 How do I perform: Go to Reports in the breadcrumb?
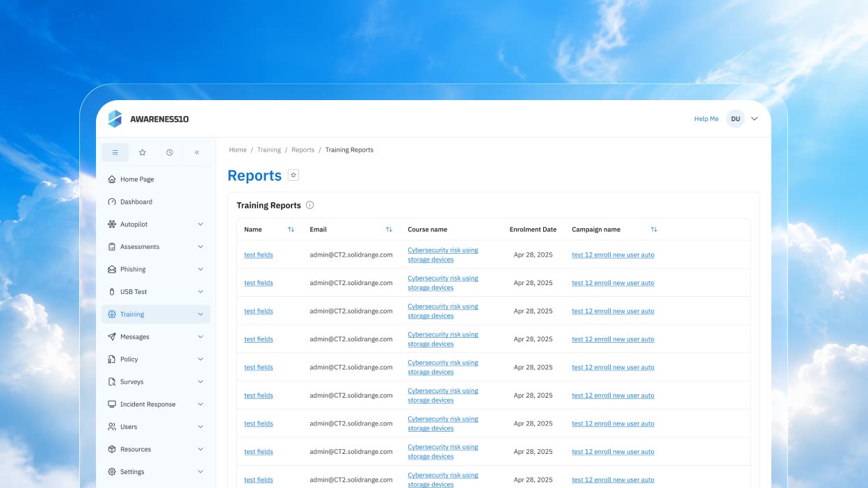(303, 149)
